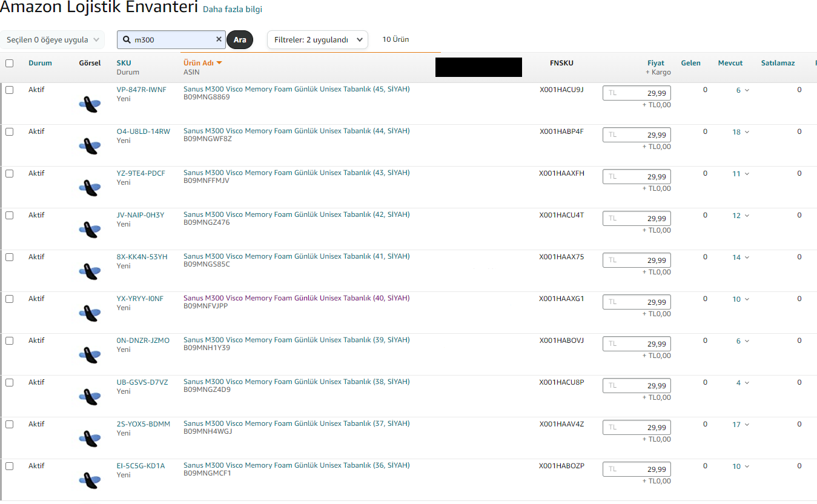Click the magnifier icon in search box
817x504 pixels.
pos(127,40)
